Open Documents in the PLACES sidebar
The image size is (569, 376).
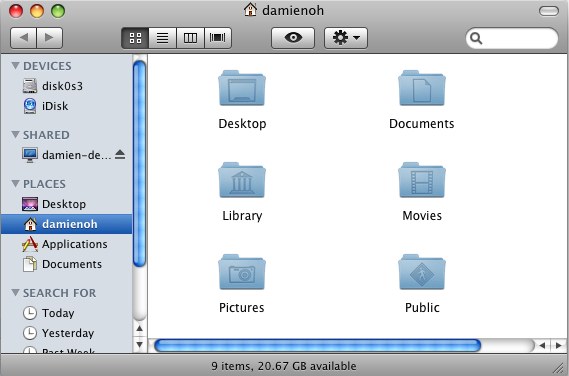click(66, 264)
